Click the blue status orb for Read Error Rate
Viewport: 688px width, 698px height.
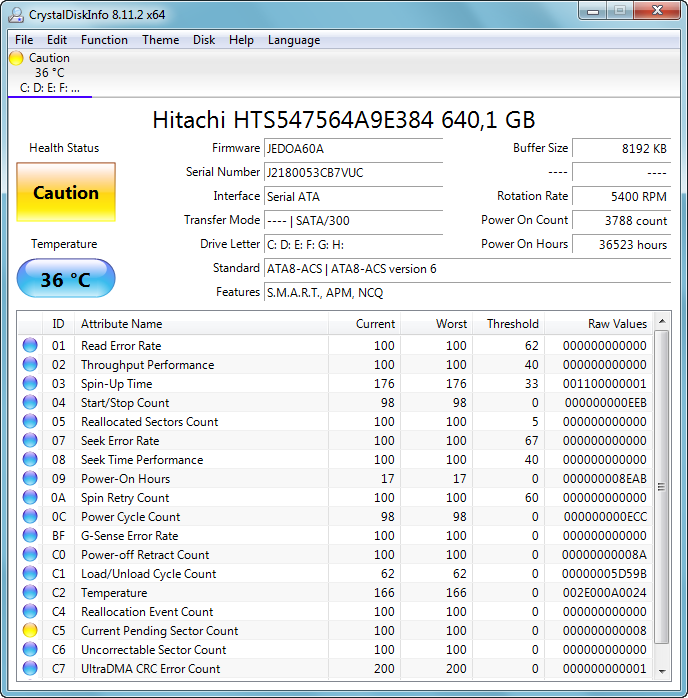pos(30,345)
